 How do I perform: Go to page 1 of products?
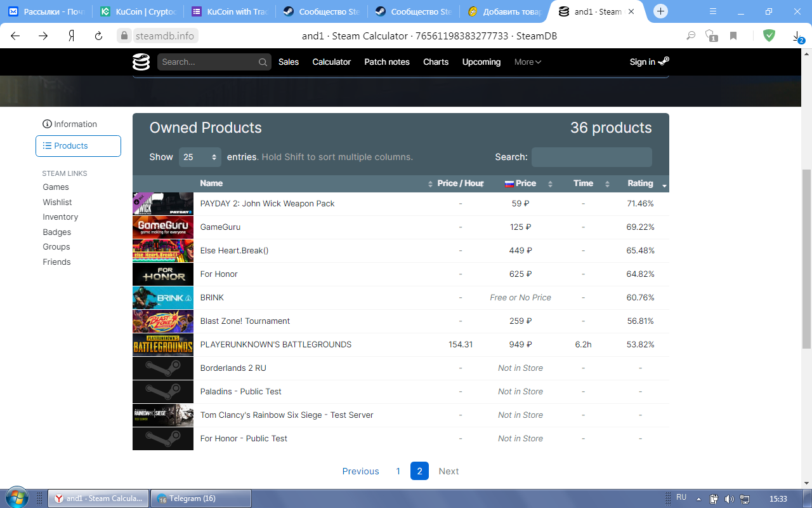point(398,471)
